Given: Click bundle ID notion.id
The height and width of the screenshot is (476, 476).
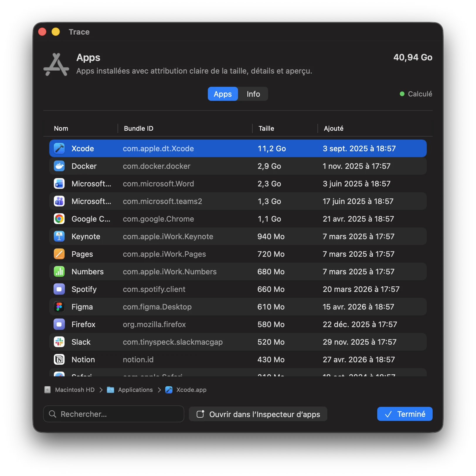Looking at the screenshot, I should (x=138, y=360).
